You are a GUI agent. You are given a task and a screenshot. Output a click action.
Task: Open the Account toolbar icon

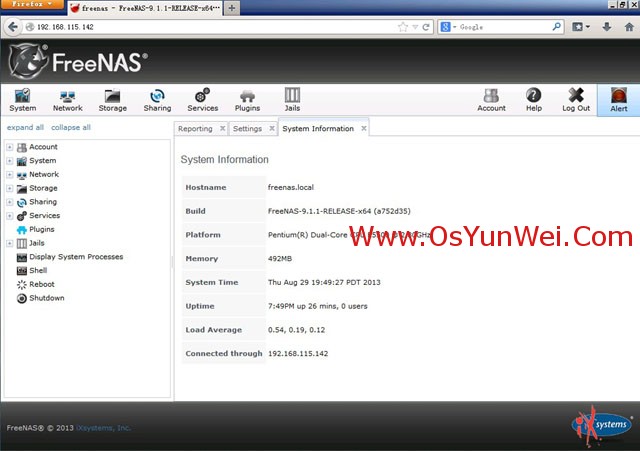pos(491,100)
